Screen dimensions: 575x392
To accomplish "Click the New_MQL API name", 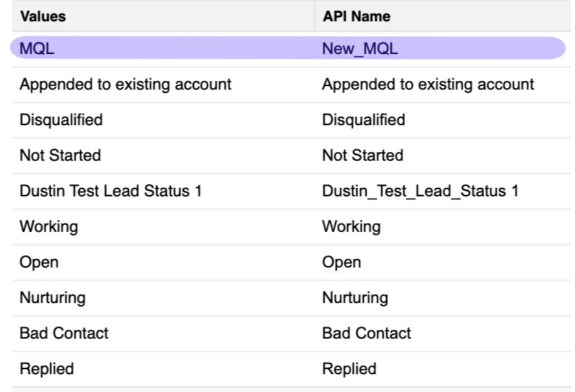I will [x=359, y=49].
